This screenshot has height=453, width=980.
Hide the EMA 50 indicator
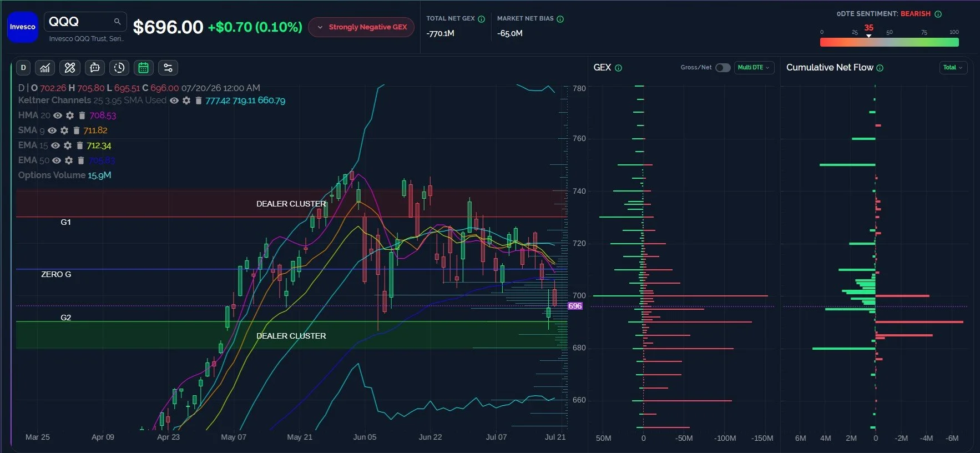(x=57, y=160)
